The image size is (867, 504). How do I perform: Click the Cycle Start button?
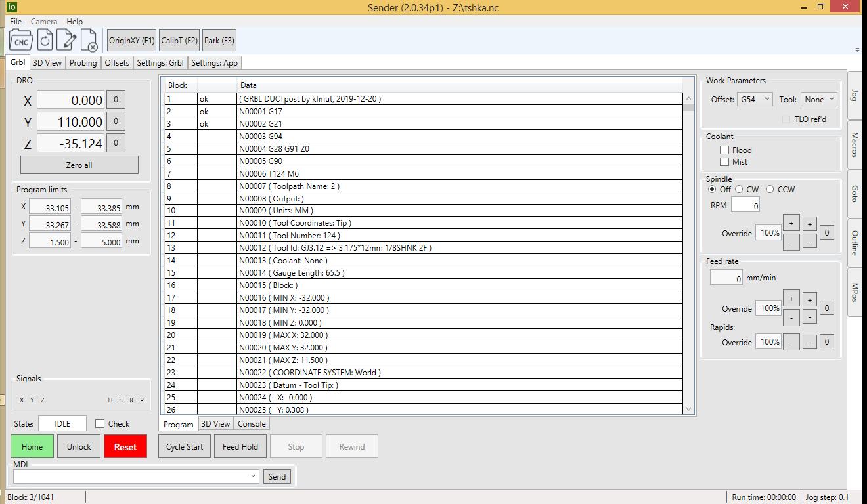pyautogui.click(x=185, y=447)
